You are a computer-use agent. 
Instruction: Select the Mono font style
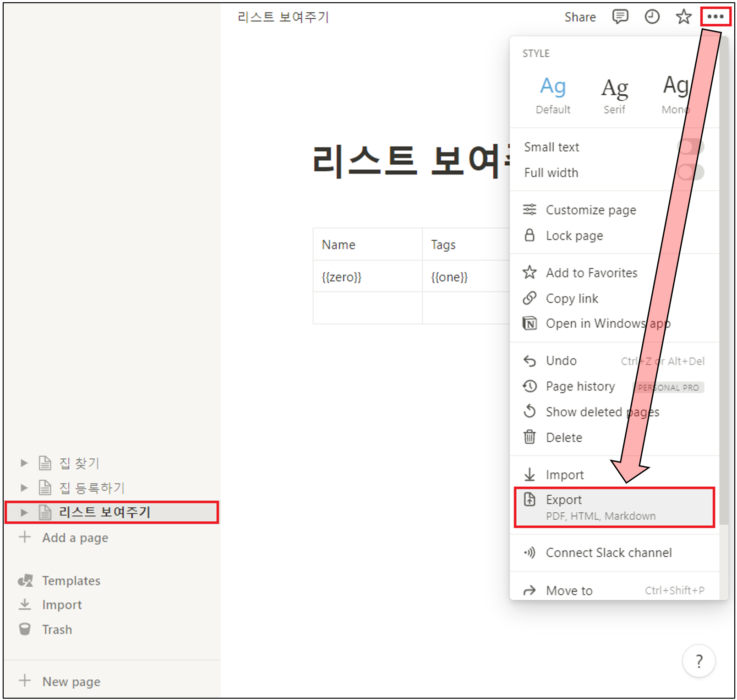(x=676, y=95)
